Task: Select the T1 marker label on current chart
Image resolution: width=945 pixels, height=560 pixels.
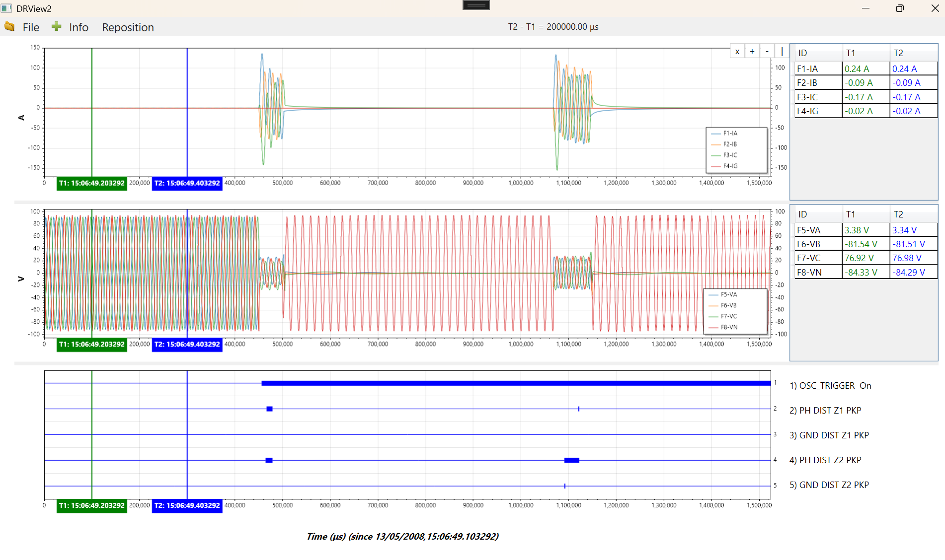Action: (x=92, y=183)
